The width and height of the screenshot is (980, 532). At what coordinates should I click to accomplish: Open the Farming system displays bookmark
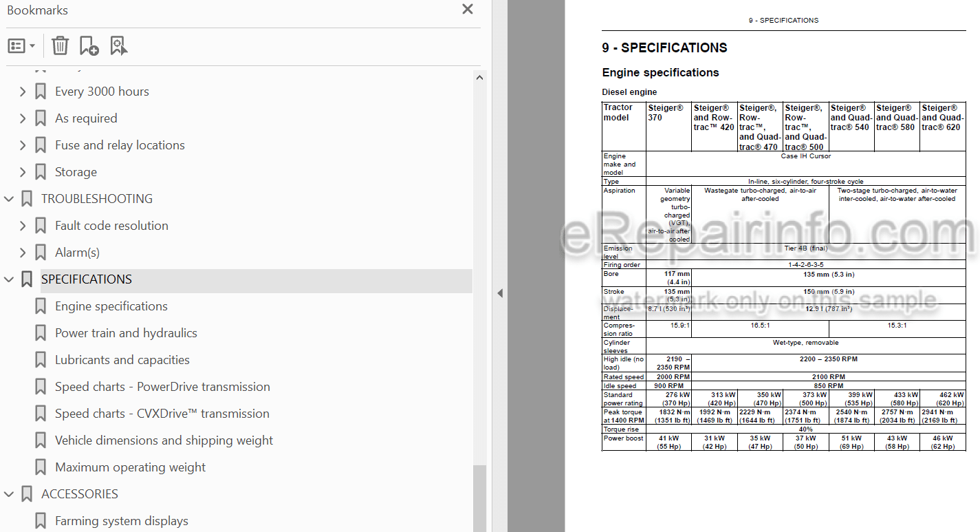[122, 521]
